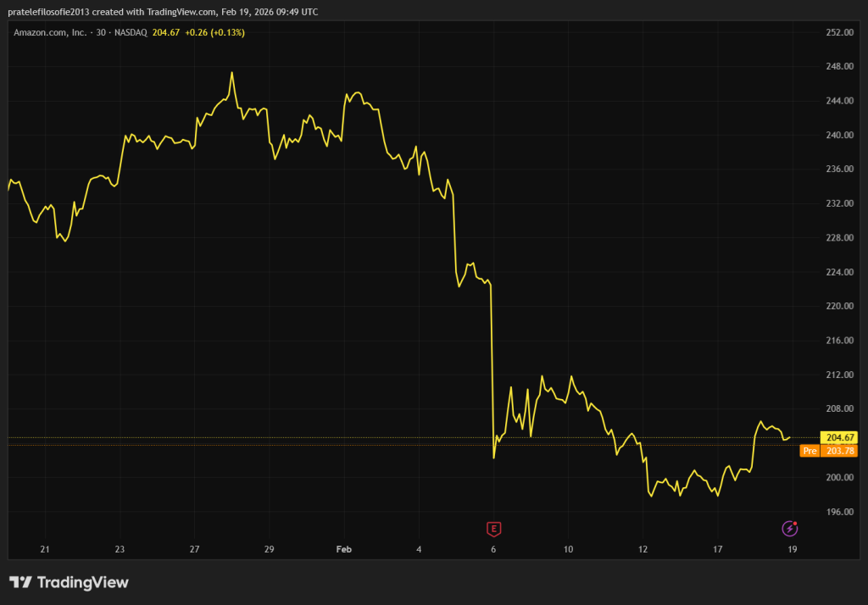Click date 21 on the time axis
868x605 pixels.
[x=45, y=549]
